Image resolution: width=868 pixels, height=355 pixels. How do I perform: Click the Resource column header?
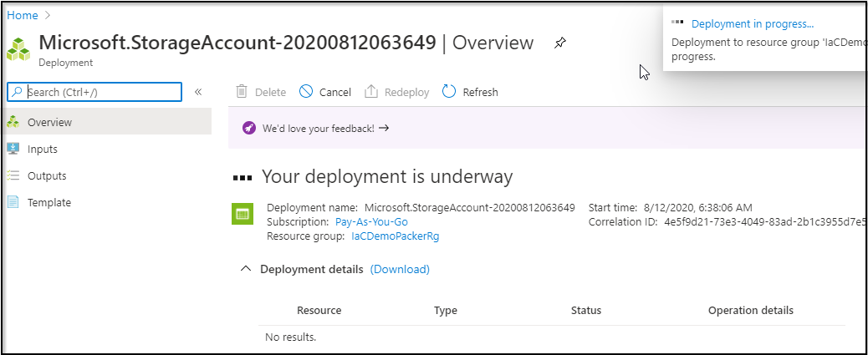319,310
